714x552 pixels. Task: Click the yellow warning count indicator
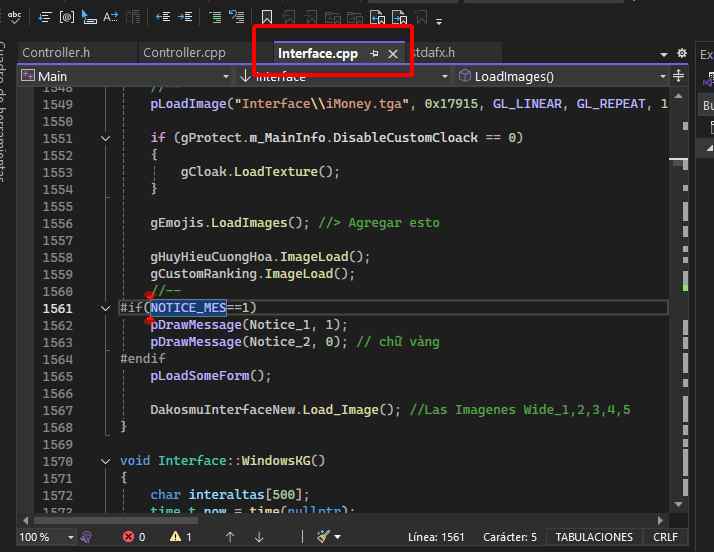[181, 537]
